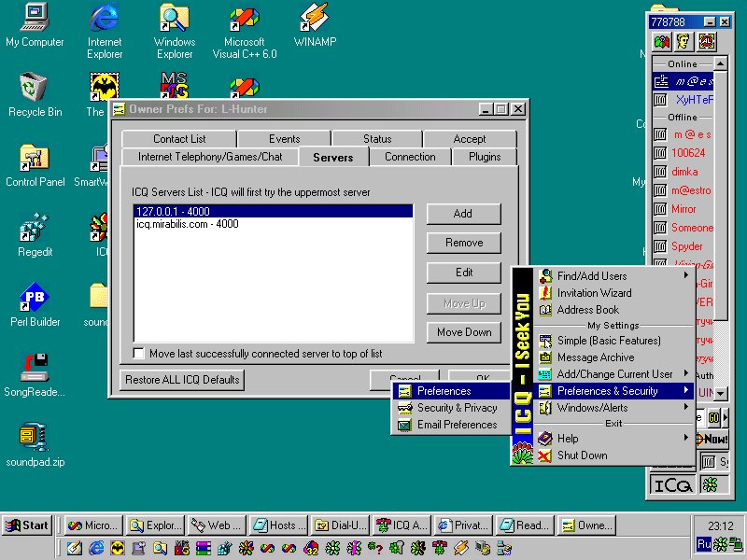
Task: Click the ICQ main menu button
Action: 672,485
